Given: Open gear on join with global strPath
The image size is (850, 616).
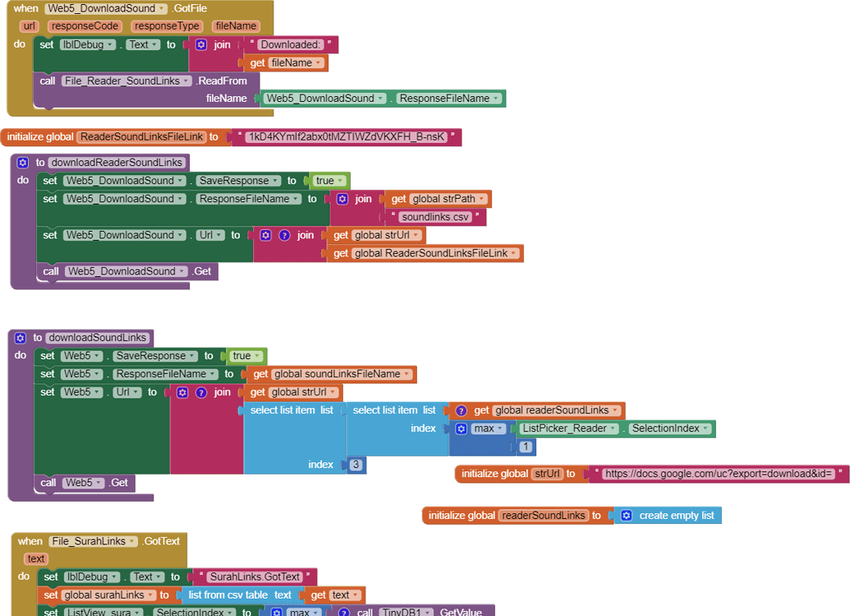Looking at the screenshot, I should (342, 199).
